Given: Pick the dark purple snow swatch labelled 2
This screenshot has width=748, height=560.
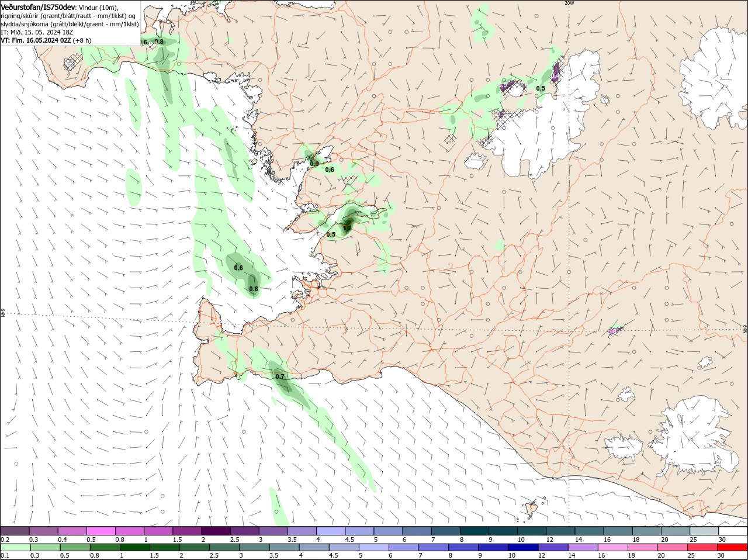Looking at the screenshot, I should point(216,531).
